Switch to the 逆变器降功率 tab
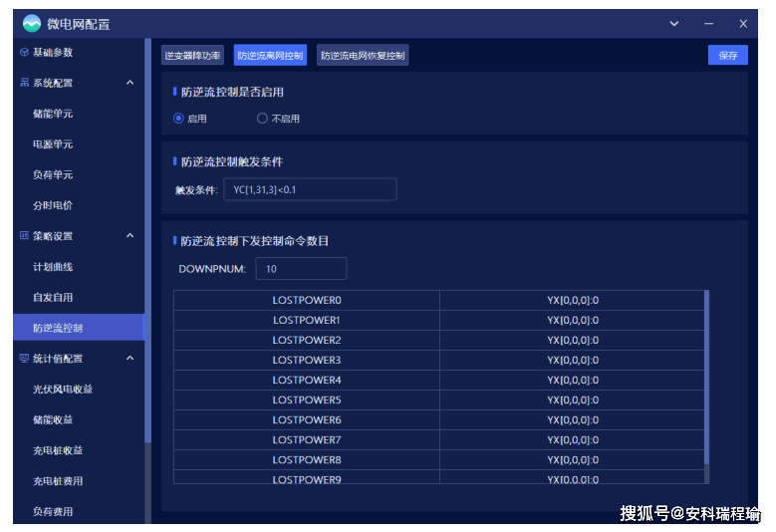 point(192,56)
